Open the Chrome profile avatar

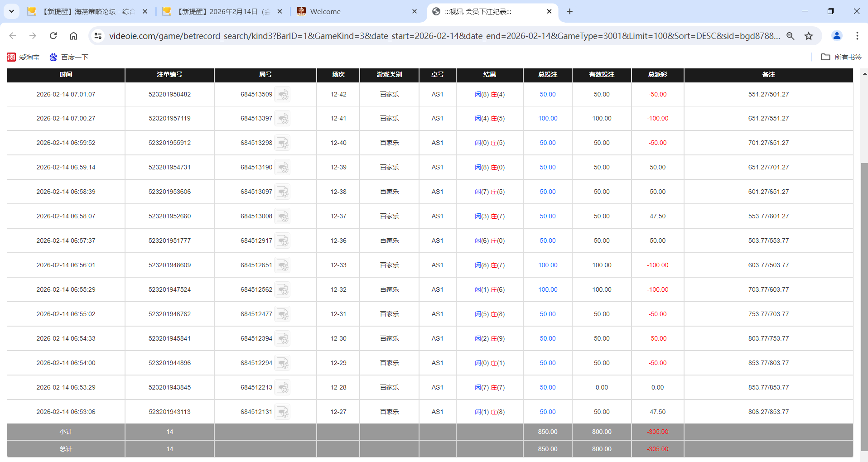click(x=837, y=36)
